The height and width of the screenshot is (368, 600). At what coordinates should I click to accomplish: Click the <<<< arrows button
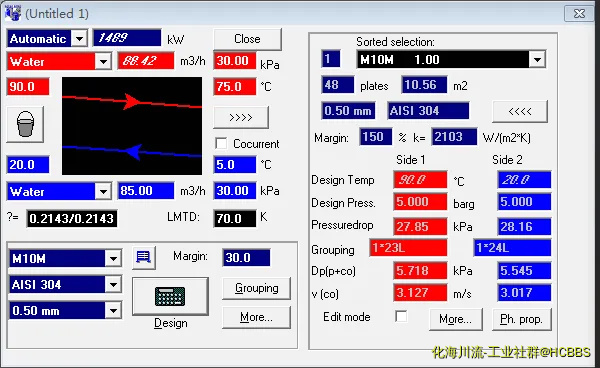(x=520, y=111)
